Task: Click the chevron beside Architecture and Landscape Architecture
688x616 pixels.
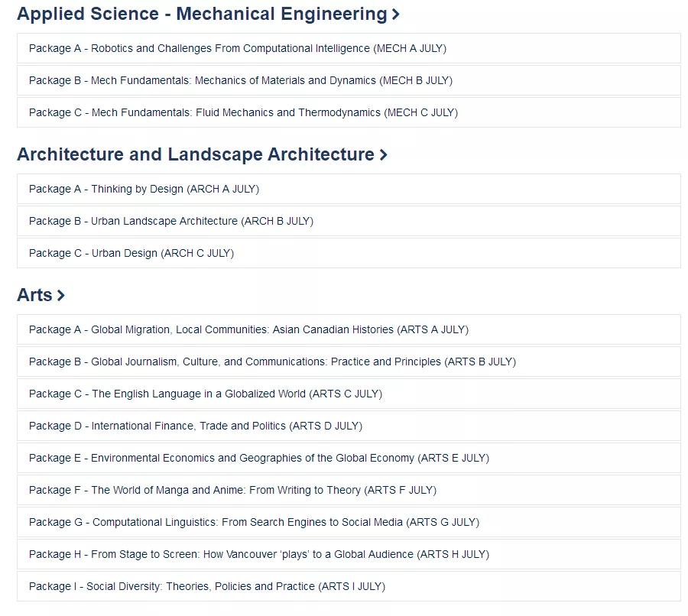Action: click(x=383, y=155)
